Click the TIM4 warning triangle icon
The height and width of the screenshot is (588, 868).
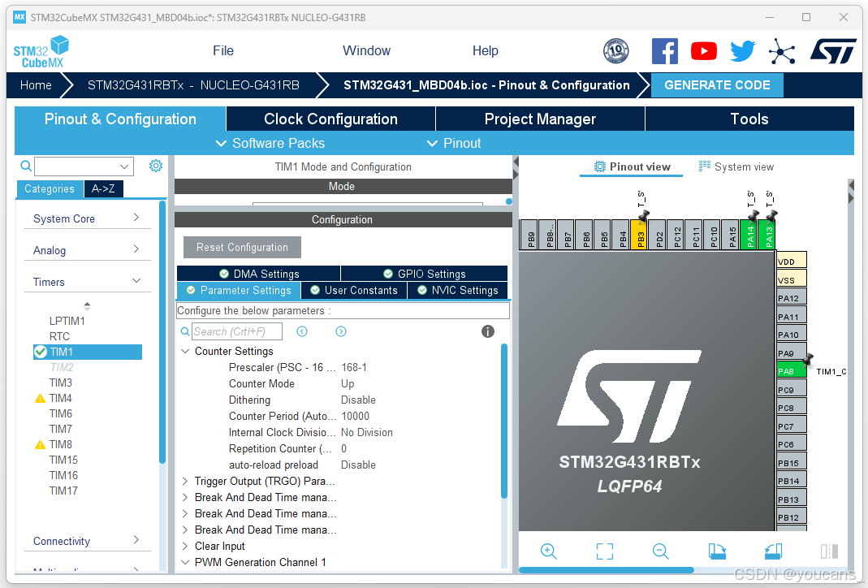(x=40, y=398)
